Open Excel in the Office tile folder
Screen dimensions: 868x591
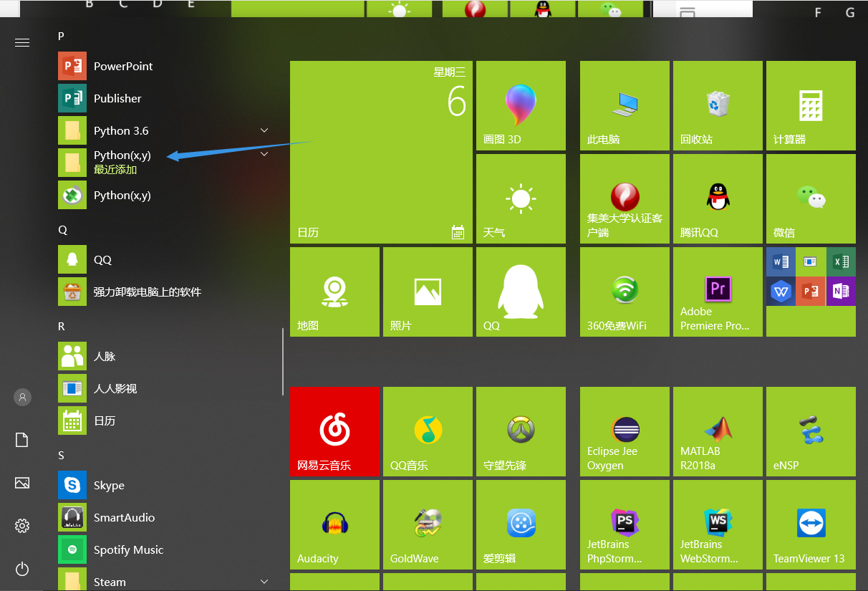point(841,261)
